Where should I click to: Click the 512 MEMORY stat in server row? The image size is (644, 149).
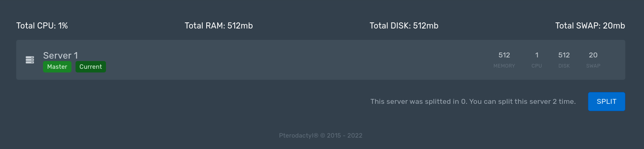coord(504,60)
